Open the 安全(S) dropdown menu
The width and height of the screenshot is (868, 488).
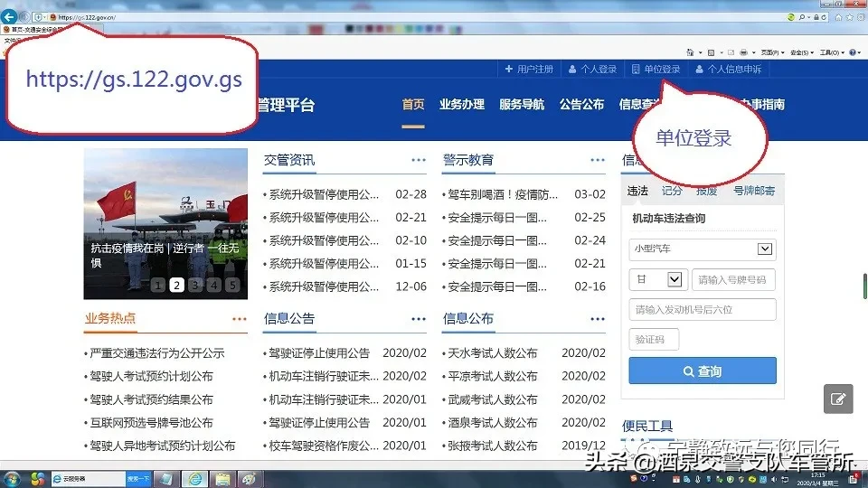coord(802,52)
